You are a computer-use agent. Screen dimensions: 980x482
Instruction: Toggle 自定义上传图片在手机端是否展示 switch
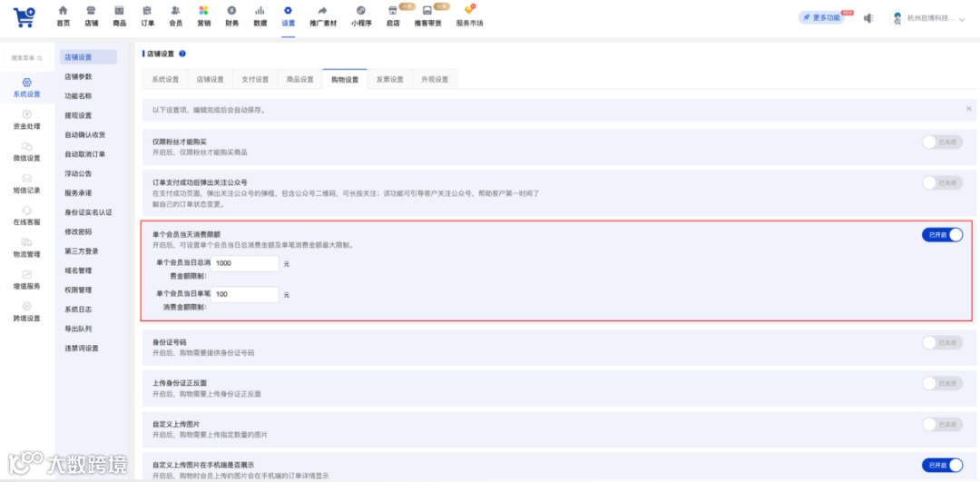(x=943, y=465)
